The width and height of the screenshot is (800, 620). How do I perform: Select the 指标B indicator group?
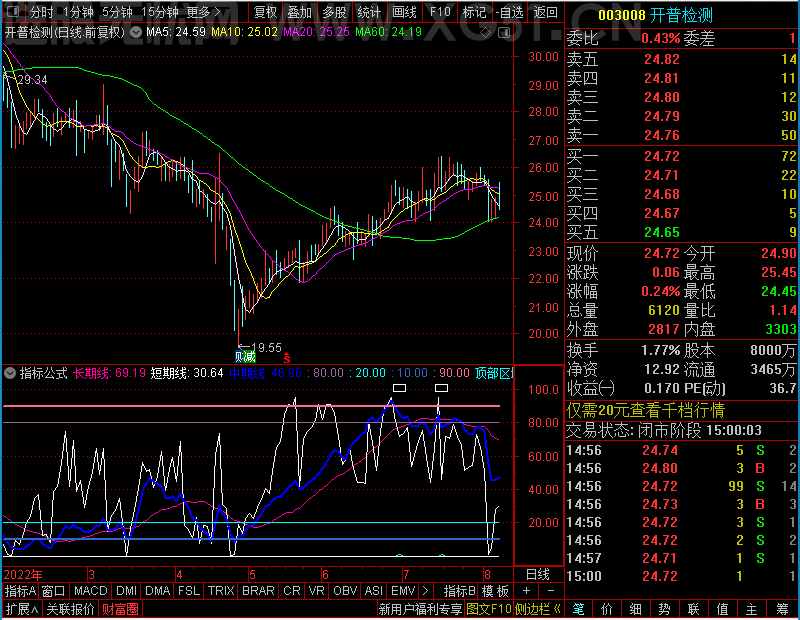(x=460, y=591)
